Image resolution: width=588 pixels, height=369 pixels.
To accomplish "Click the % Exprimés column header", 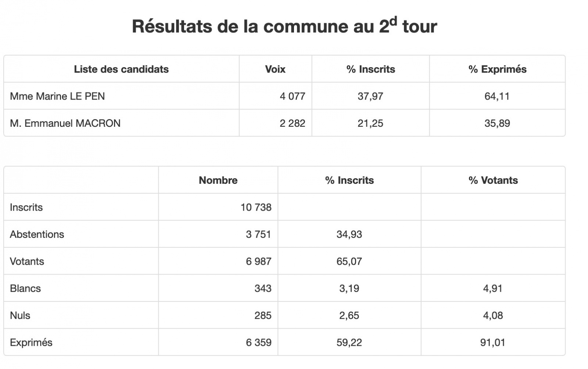I will coord(497,69).
